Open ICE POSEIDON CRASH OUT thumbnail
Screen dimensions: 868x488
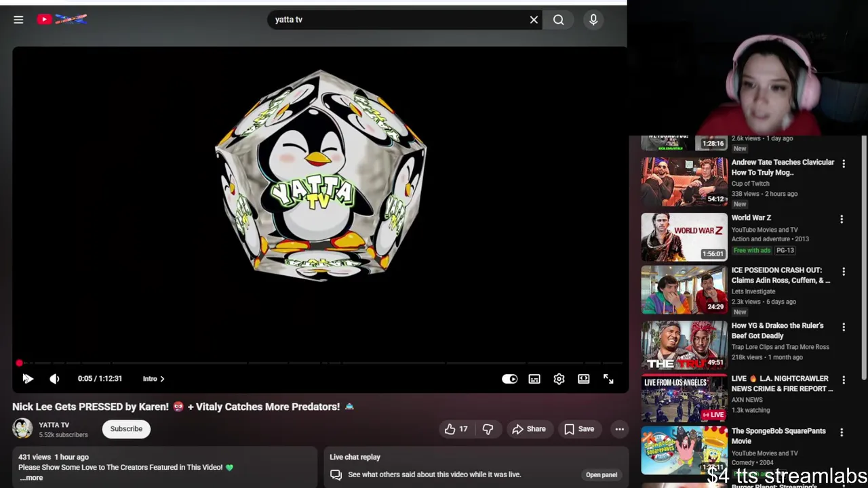point(684,289)
